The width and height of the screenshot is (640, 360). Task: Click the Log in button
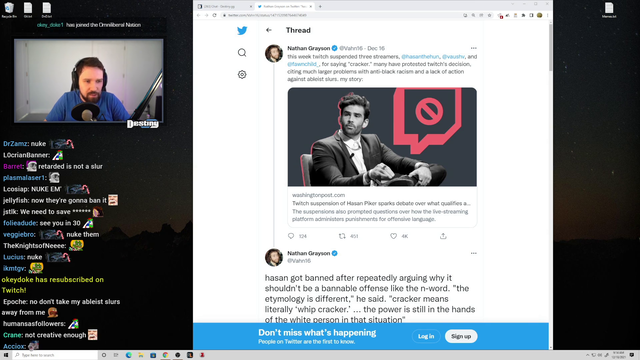point(426,336)
